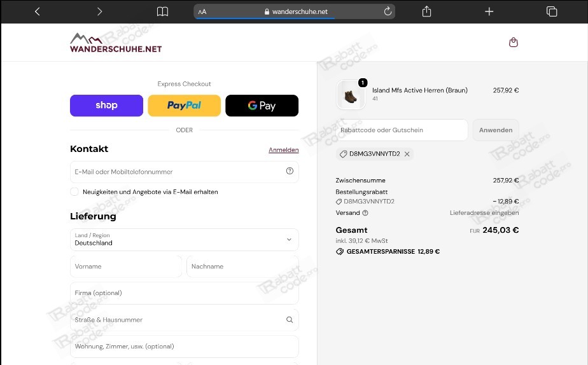Choose PayPal express checkout

[184, 106]
